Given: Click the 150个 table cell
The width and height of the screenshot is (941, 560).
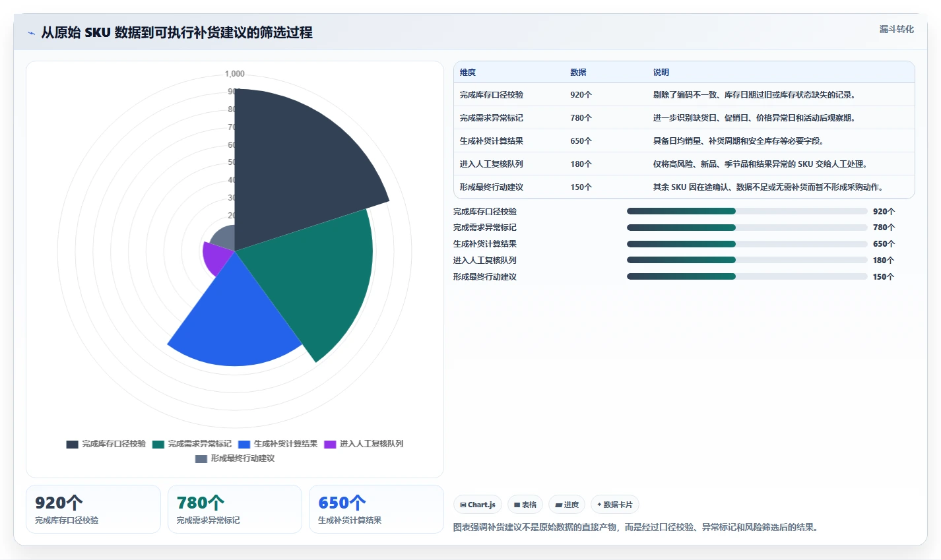Looking at the screenshot, I should 581,187.
